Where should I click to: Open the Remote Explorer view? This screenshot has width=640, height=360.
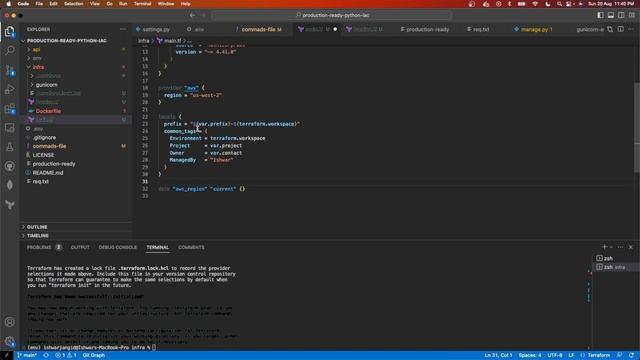[x=10, y=128]
